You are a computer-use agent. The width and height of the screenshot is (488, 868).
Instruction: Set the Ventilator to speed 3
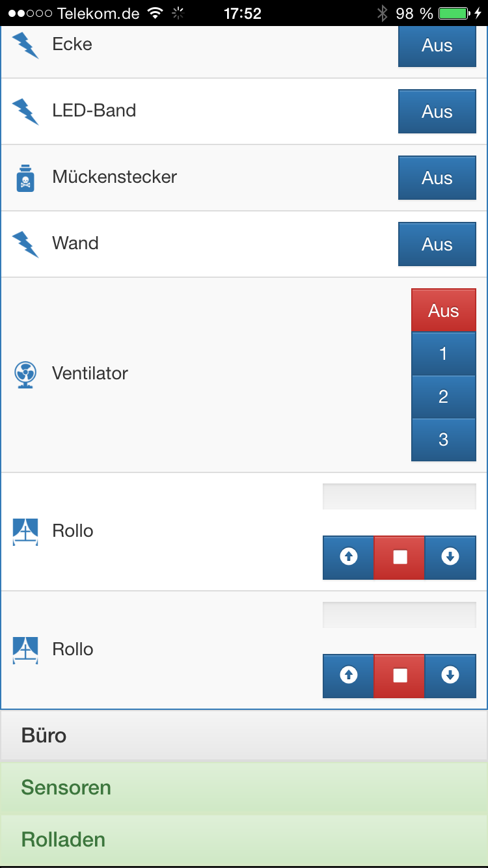(443, 440)
